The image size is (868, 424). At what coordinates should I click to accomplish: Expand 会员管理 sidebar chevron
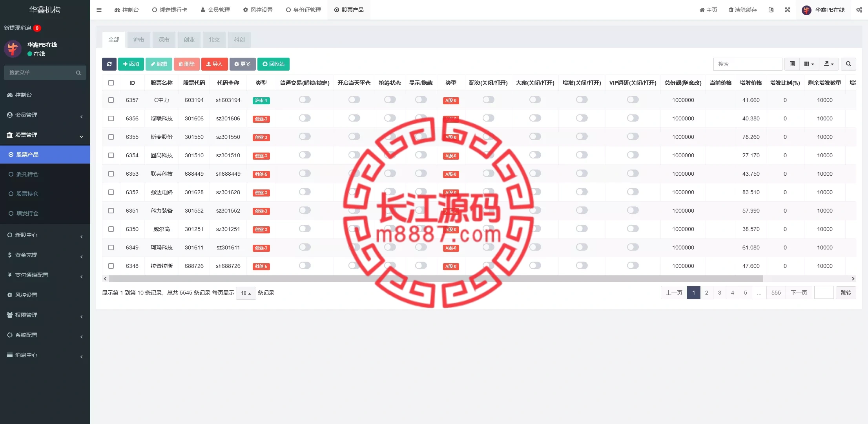[x=81, y=116]
